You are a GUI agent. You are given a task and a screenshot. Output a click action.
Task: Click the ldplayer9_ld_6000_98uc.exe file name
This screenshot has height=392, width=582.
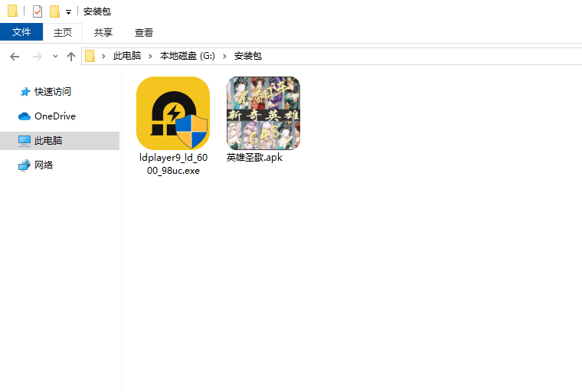pos(173,164)
